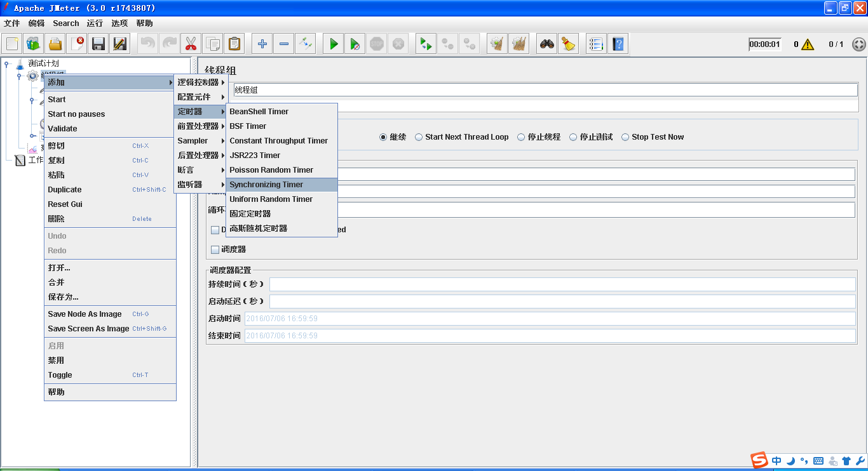Click Save Node As Image
Screen dimensions: 868x471
pos(110,314)
